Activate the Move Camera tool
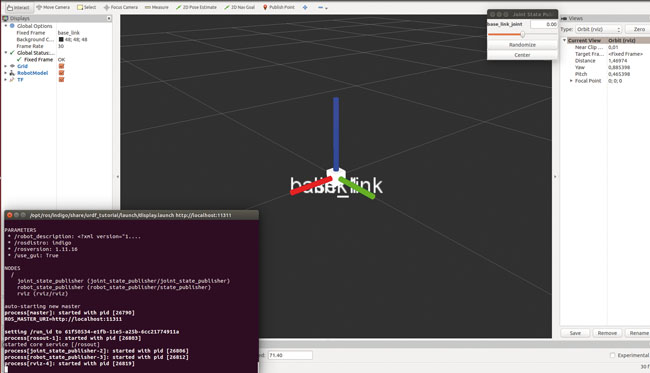The width and height of the screenshot is (650, 373). tap(53, 7)
